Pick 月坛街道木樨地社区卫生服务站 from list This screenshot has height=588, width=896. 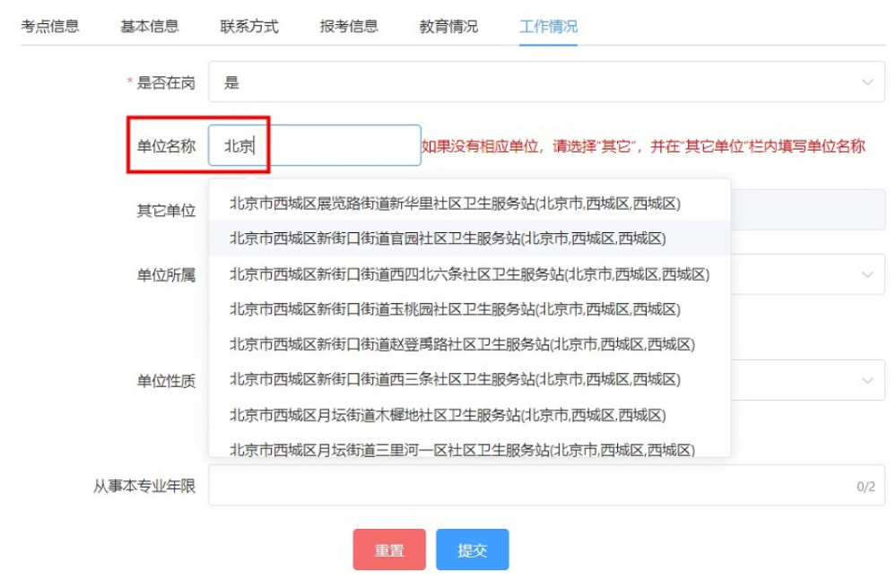pyautogui.click(x=470, y=415)
